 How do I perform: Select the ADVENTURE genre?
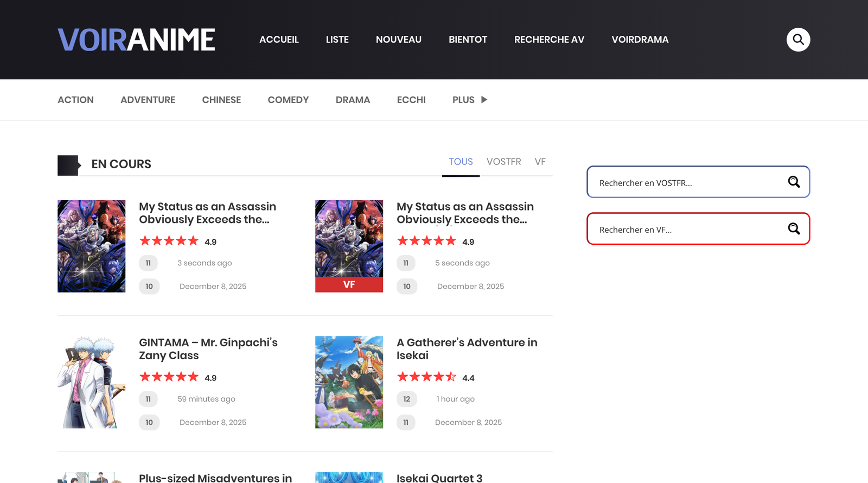[x=148, y=100]
